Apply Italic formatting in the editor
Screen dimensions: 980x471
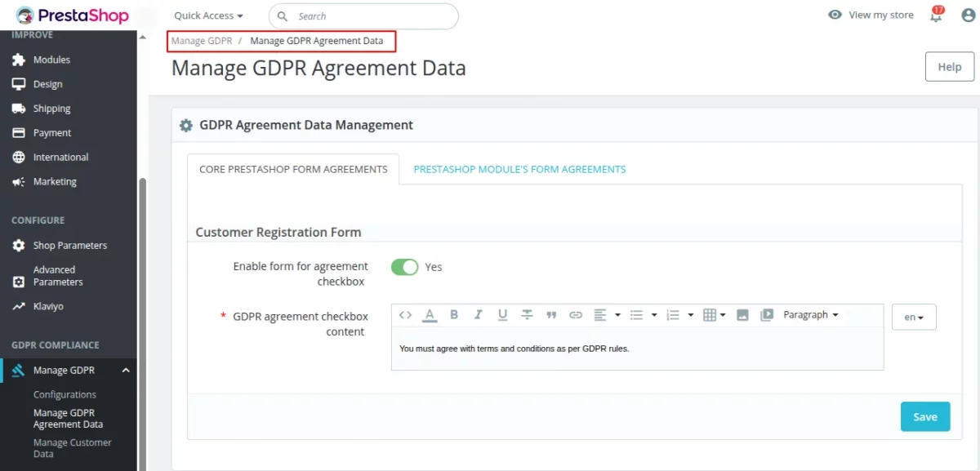477,314
